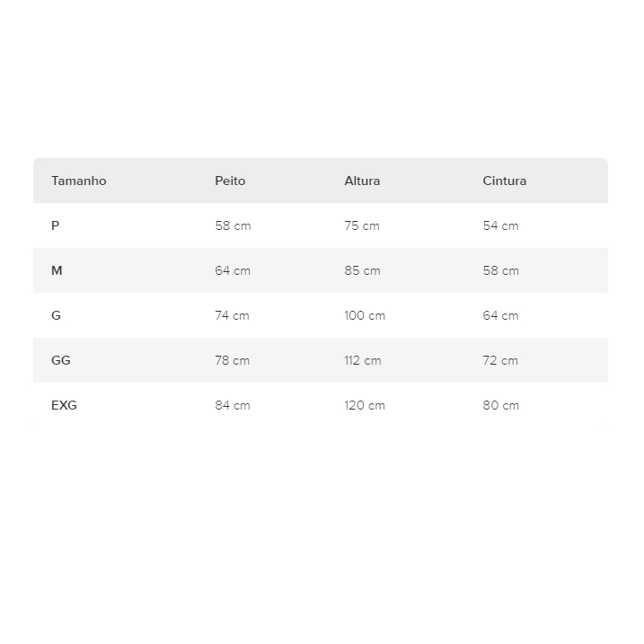Click the Altura column header
Viewport: 644px width, 644px height.
point(362,181)
